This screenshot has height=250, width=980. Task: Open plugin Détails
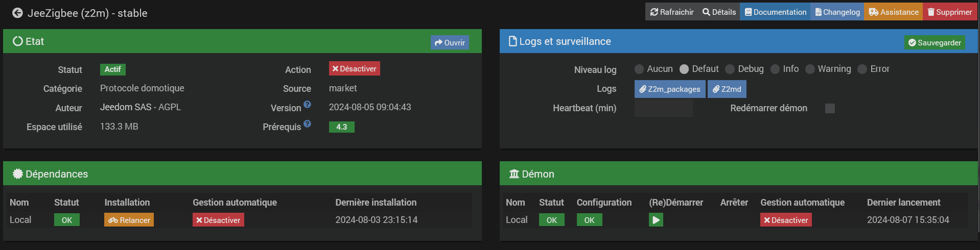point(719,12)
